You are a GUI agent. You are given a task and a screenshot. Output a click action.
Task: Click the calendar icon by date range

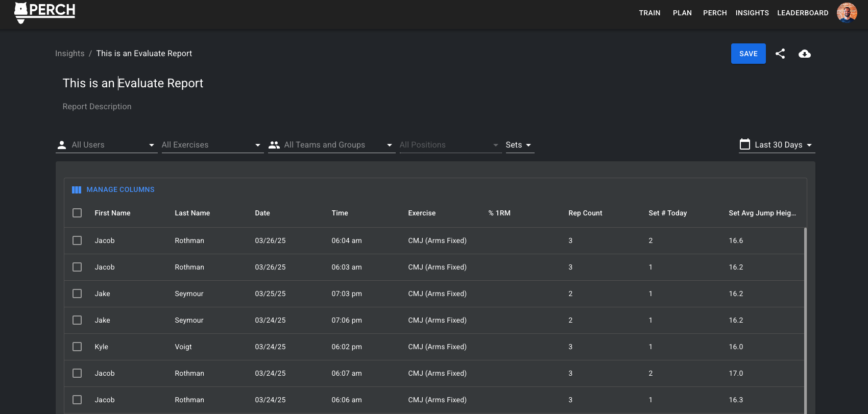click(x=745, y=144)
